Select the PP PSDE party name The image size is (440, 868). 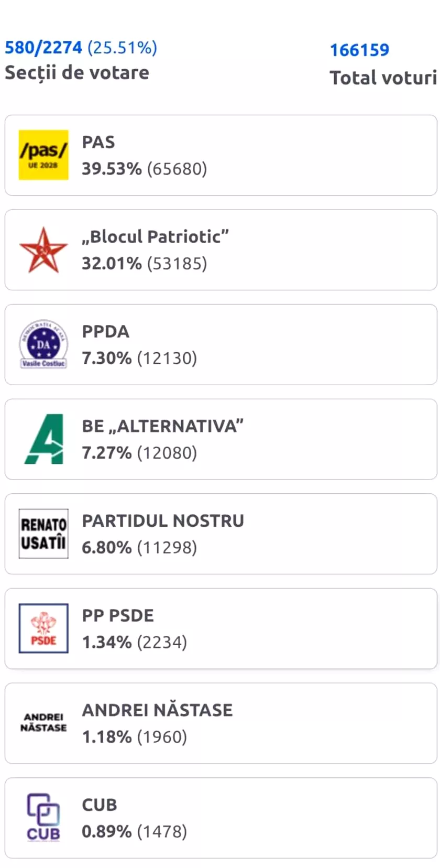118,615
